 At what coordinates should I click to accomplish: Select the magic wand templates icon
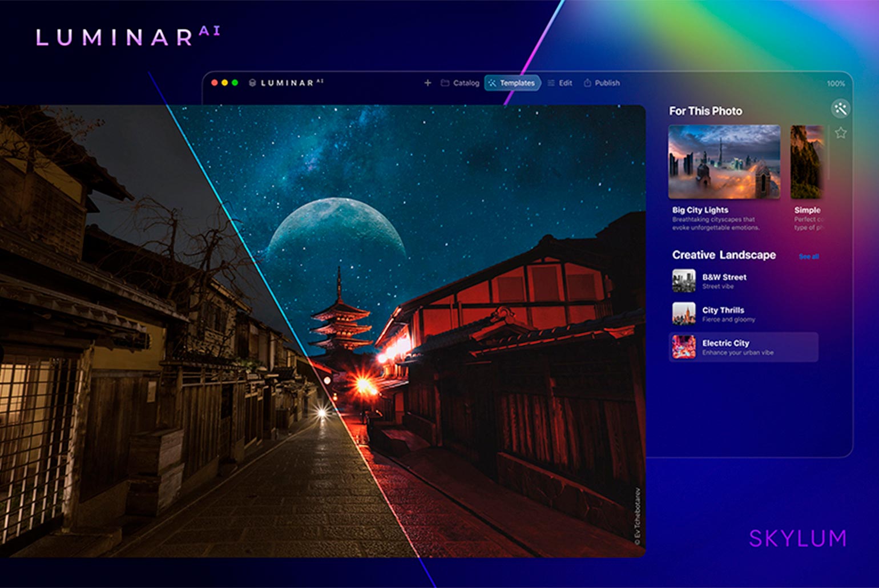coord(840,108)
